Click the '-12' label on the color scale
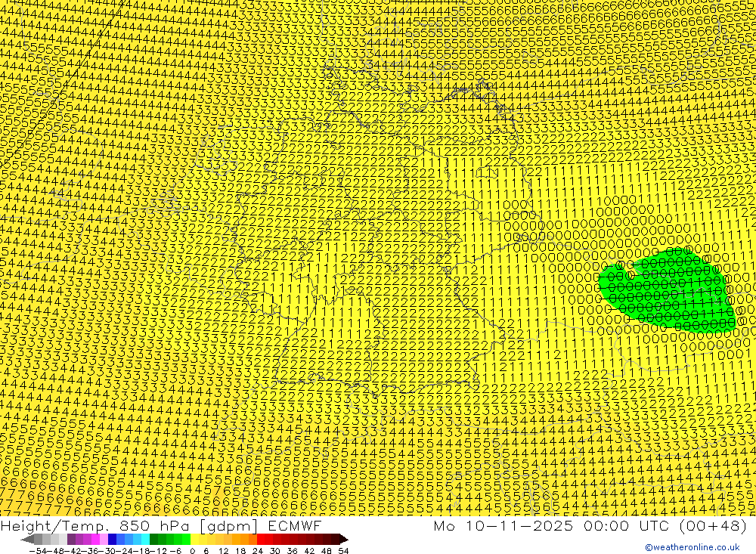The image size is (756, 554). [158, 551]
